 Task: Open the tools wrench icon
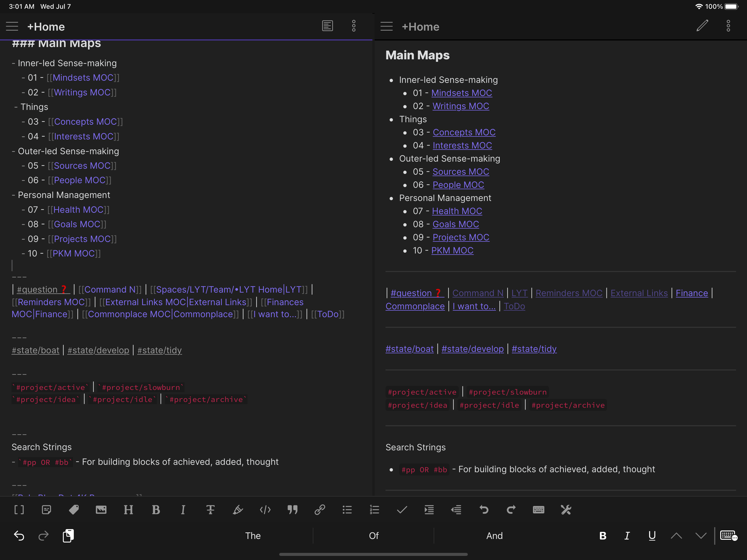(566, 510)
